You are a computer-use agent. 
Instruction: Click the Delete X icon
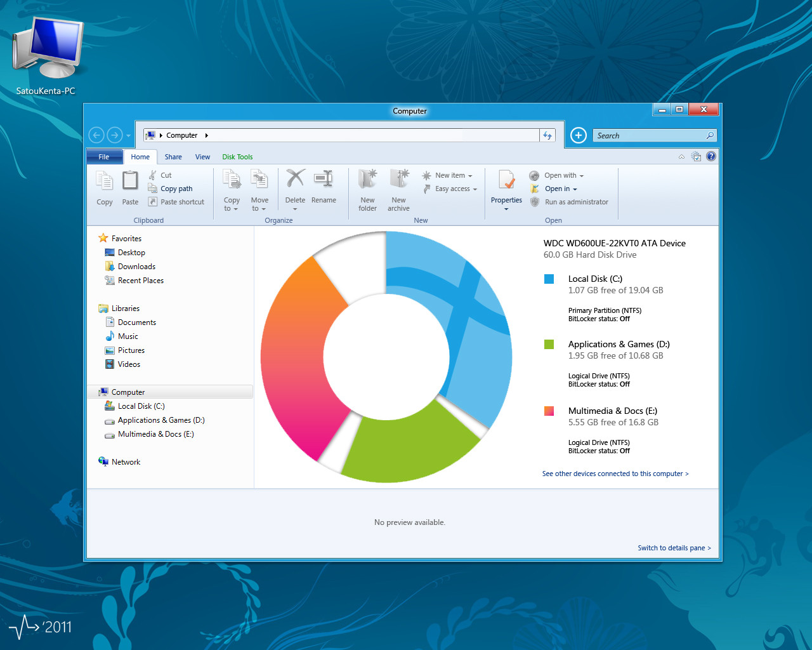click(x=295, y=179)
